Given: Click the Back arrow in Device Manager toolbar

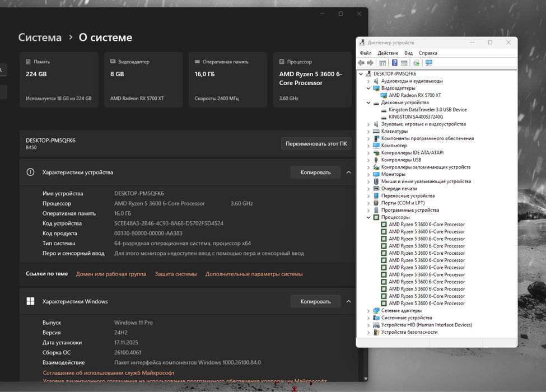Looking at the screenshot, I should [361, 63].
